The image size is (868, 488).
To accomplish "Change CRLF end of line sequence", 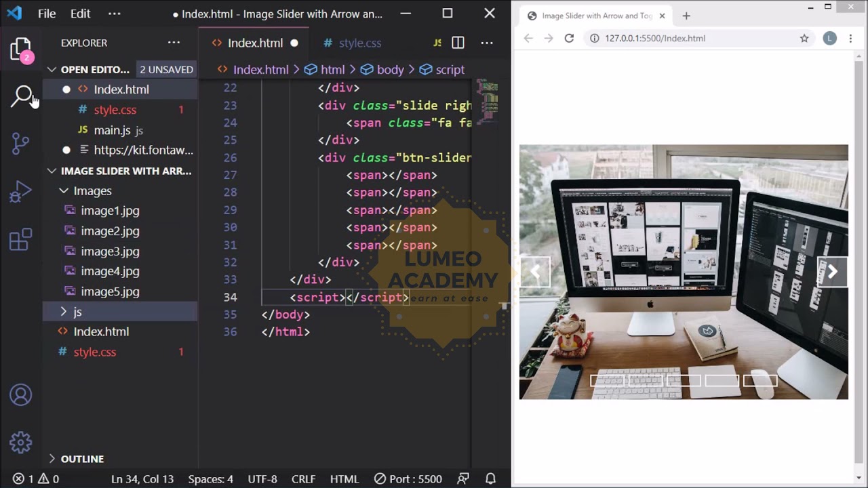I will (x=304, y=479).
